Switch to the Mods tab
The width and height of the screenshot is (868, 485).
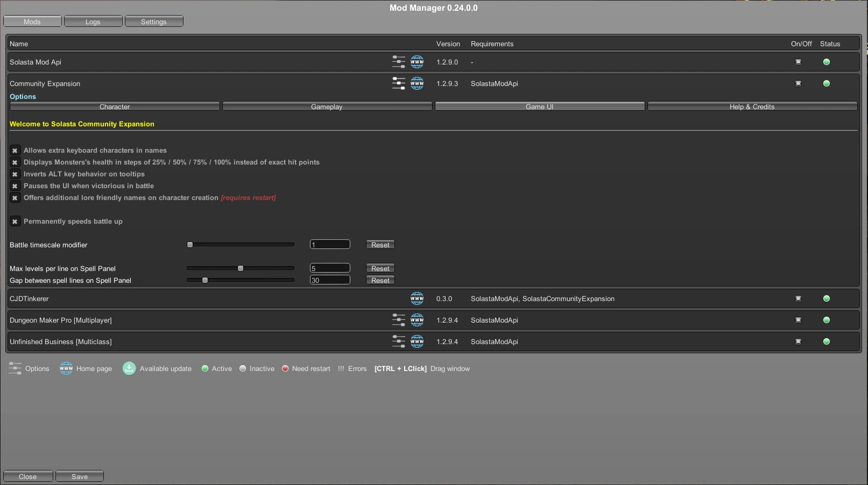(32, 22)
